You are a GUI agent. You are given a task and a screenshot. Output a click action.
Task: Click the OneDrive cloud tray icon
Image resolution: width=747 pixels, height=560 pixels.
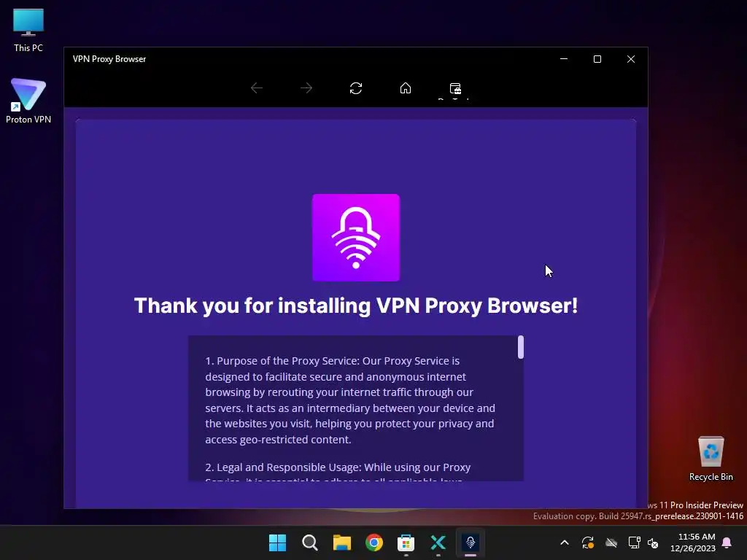(611, 542)
